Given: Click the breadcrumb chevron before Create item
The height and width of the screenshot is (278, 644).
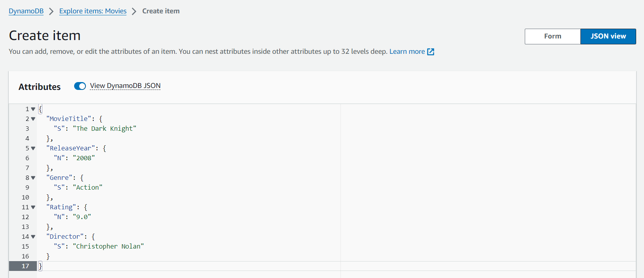Looking at the screenshot, I should [x=134, y=11].
